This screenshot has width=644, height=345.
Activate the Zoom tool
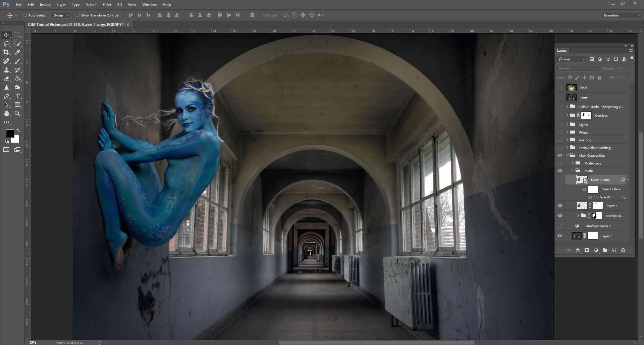coord(17,114)
